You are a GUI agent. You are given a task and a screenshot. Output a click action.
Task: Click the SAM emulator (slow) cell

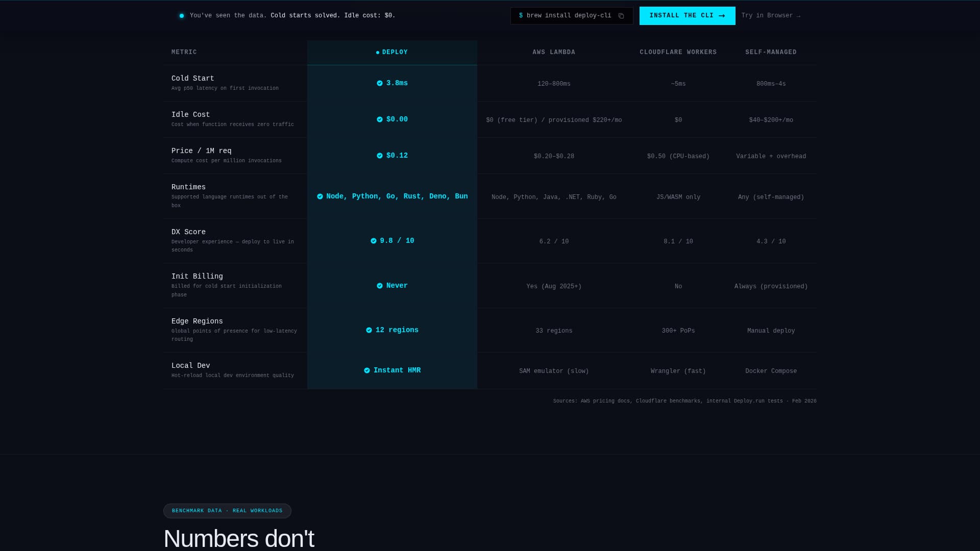pyautogui.click(x=554, y=371)
